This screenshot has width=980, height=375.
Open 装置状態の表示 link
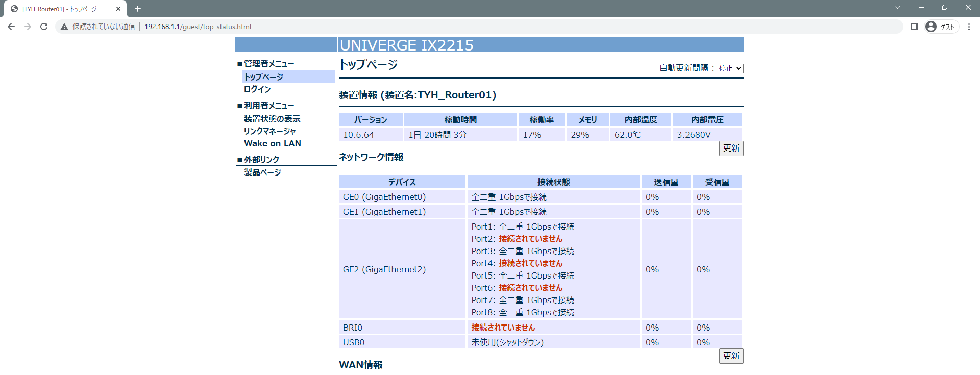click(272, 119)
